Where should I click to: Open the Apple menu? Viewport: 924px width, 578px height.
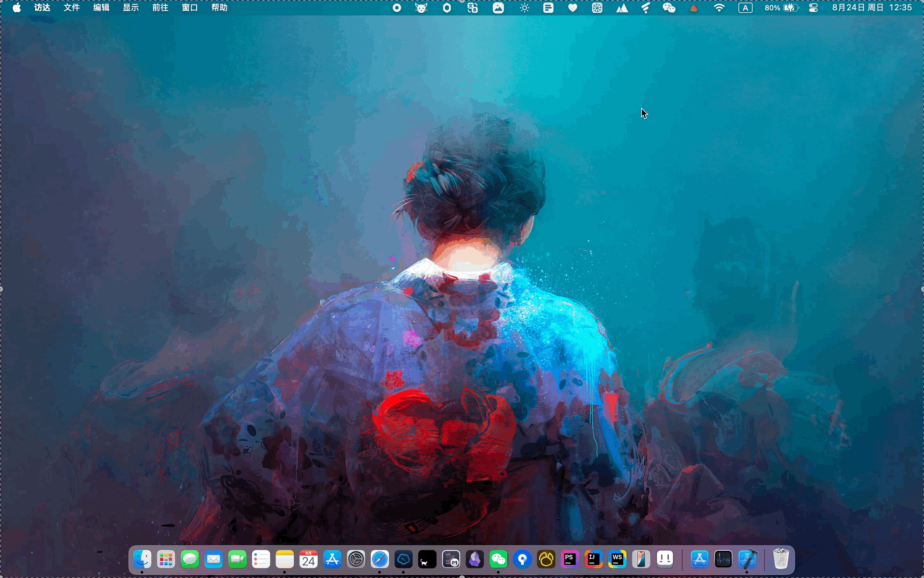[x=17, y=8]
